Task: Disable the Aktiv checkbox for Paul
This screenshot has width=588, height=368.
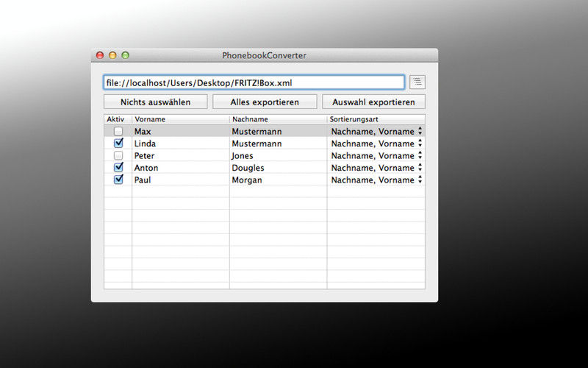Action: (x=118, y=180)
